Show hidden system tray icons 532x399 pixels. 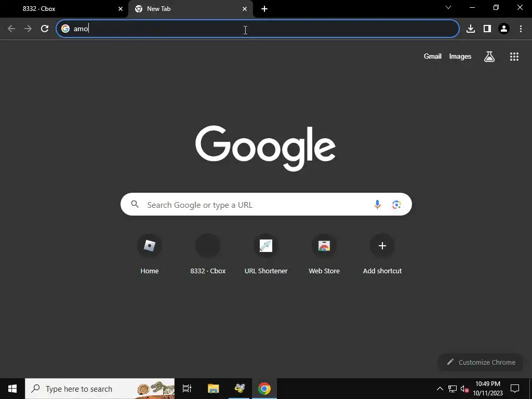point(440,389)
